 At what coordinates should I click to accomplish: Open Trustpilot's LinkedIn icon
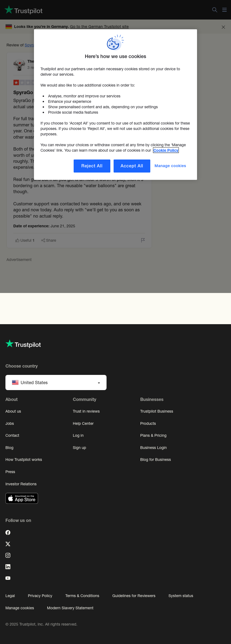point(8,567)
